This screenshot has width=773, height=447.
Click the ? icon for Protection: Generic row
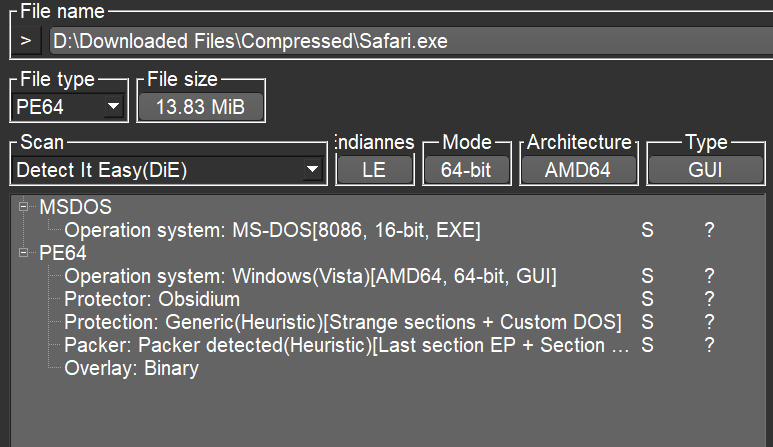pyautogui.click(x=709, y=322)
